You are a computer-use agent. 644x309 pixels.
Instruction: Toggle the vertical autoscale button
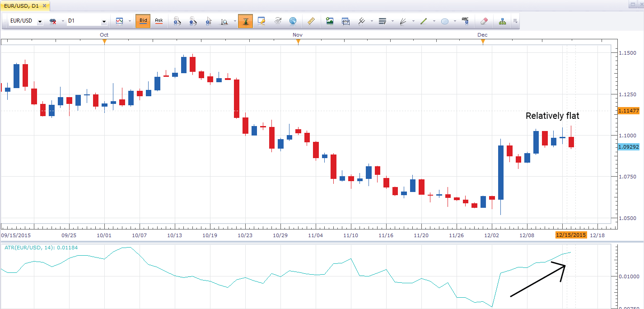tap(245, 21)
